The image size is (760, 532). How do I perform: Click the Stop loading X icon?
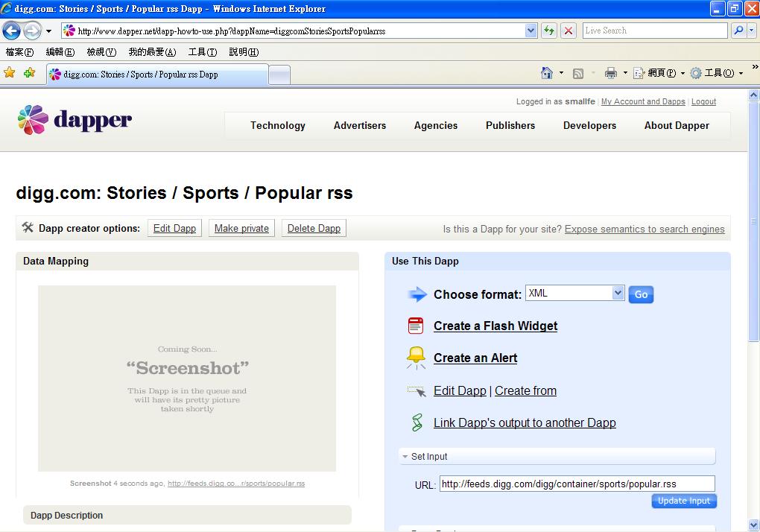tap(569, 31)
